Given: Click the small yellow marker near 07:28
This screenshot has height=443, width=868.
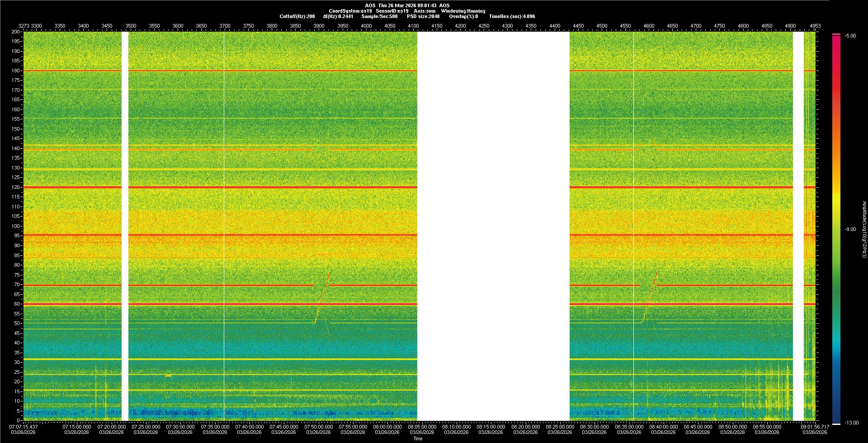Looking at the screenshot, I should pos(168,376).
